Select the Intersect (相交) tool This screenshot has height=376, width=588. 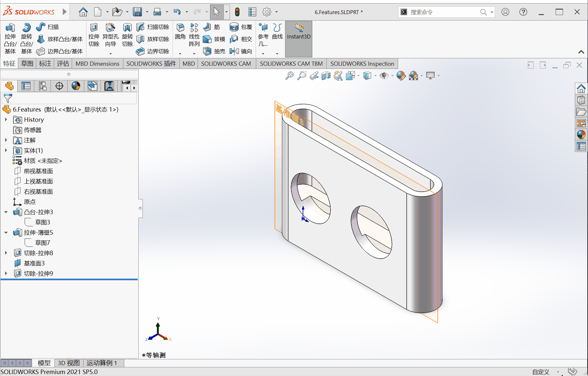[241, 39]
